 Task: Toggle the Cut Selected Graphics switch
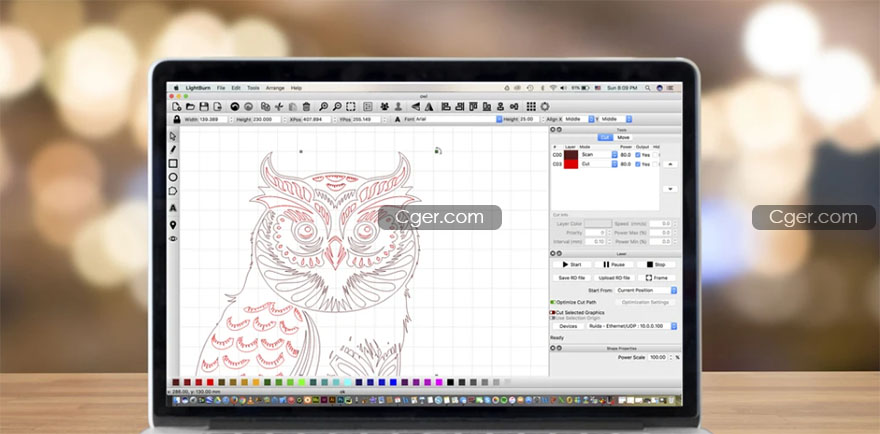tap(553, 312)
